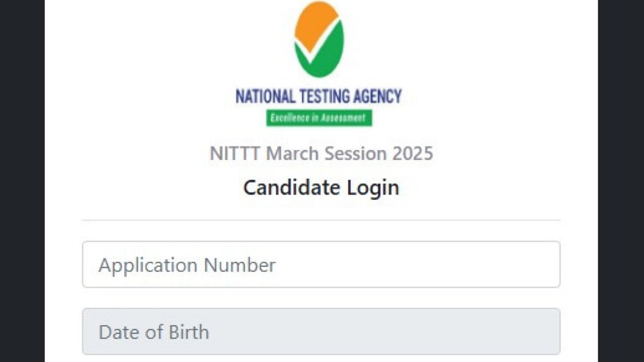Screen dimensions: 644x362
Task: Click the divider line below Candidate Login
Action: pyautogui.click(x=321, y=220)
